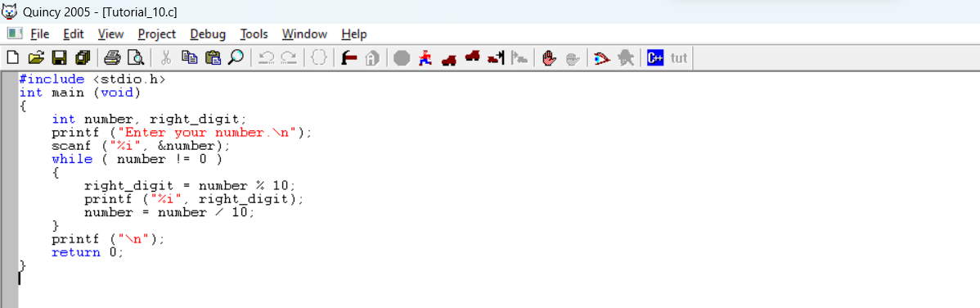Click the "int main (void)" line
Image resolution: width=980 pixels, height=308 pixels.
[80, 93]
